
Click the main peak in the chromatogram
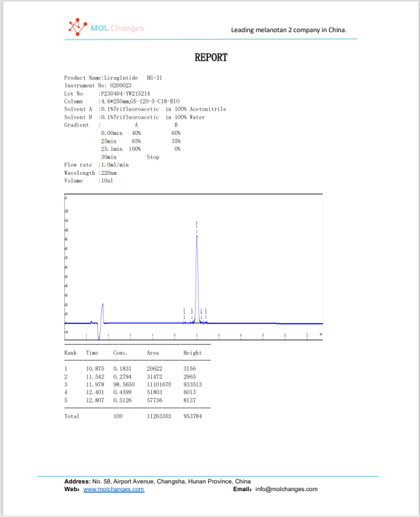[x=197, y=278]
